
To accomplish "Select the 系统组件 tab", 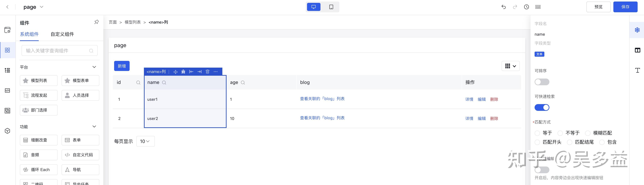I will click(29, 34).
